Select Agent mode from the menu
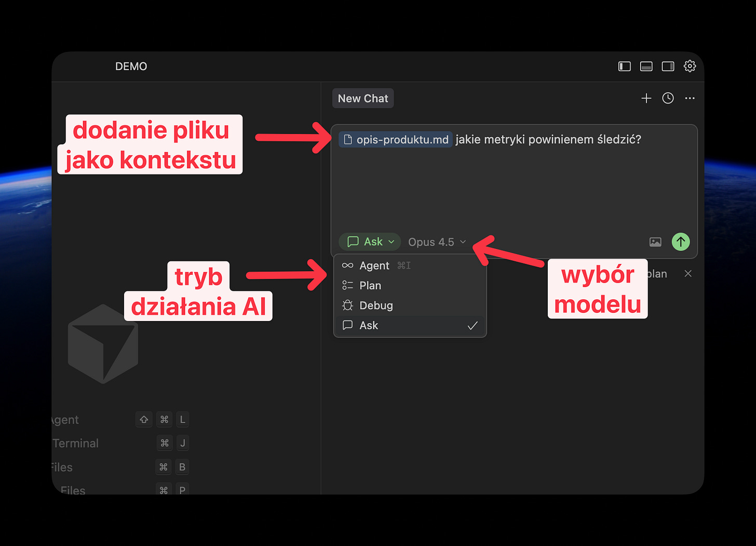This screenshot has width=756, height=546. click(x=410, y=265)
